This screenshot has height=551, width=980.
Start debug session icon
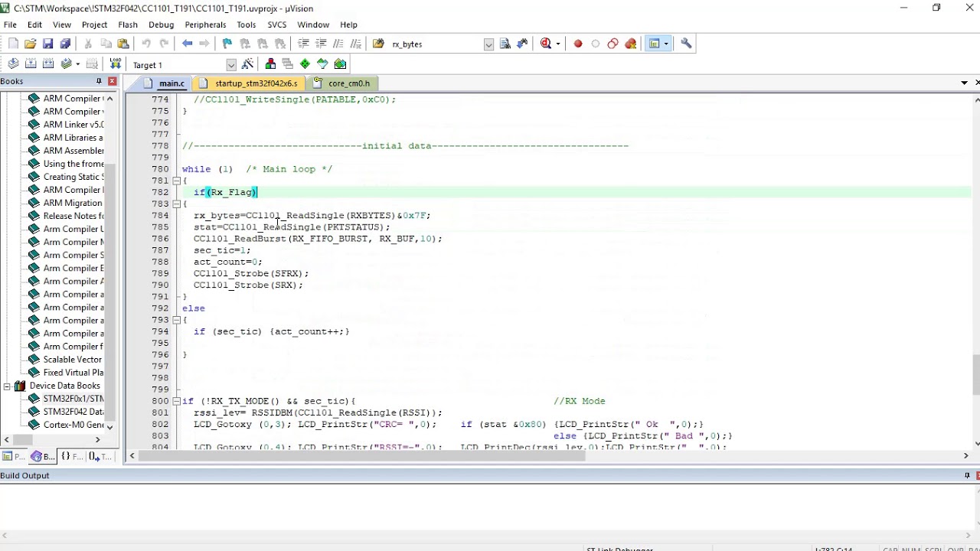pyautogui.click(x=545, y=44)
